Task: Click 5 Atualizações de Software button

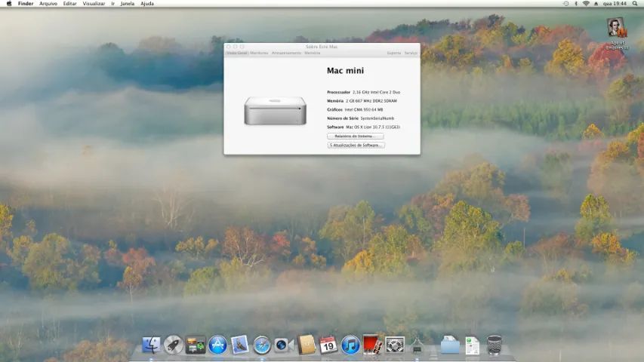Action: point(356,146)
